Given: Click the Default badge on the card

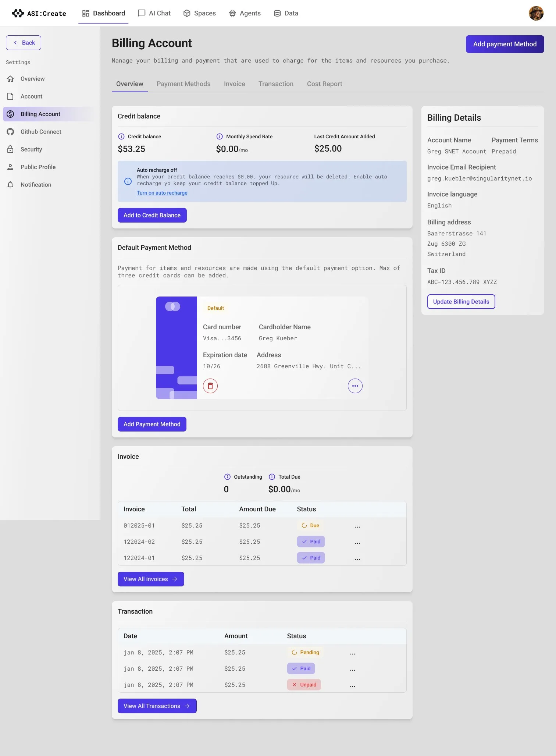Looking at the screenshot, I should click(215, 308).
